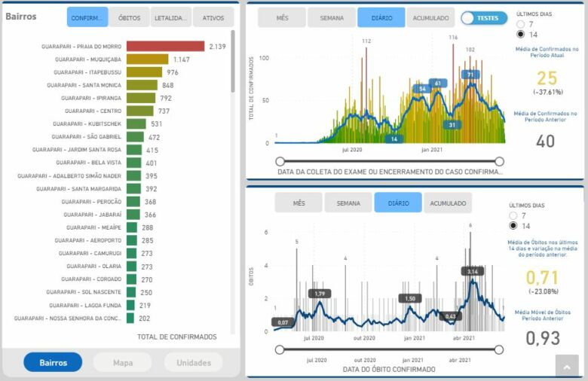
Task: Open the Mapa view
Action: click(123, 362)
